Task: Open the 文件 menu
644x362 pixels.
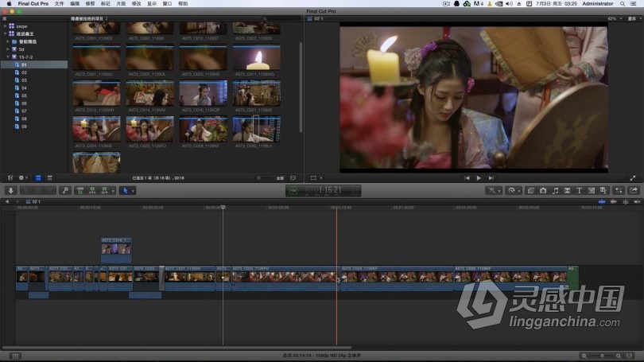Action: 59,3
